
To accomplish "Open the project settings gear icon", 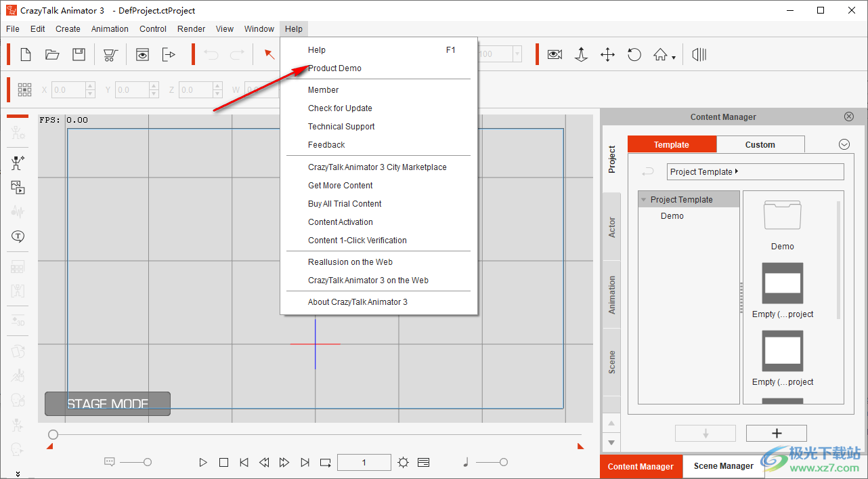I will (x=404, y=463).
